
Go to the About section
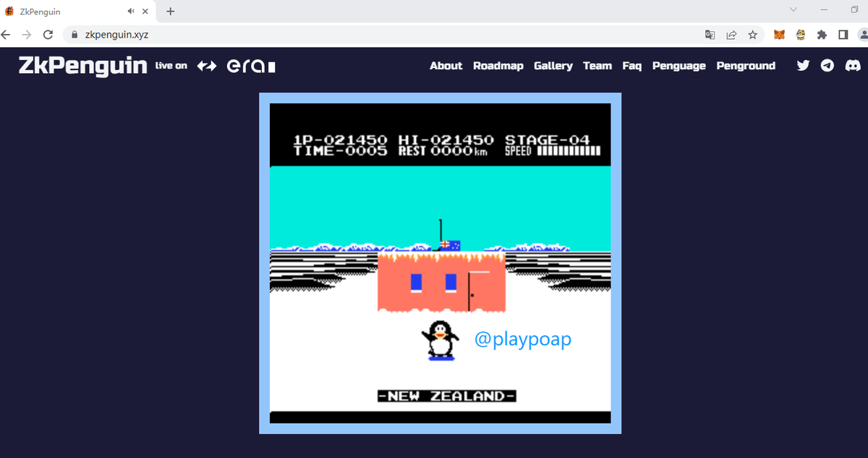coord(446,66)
